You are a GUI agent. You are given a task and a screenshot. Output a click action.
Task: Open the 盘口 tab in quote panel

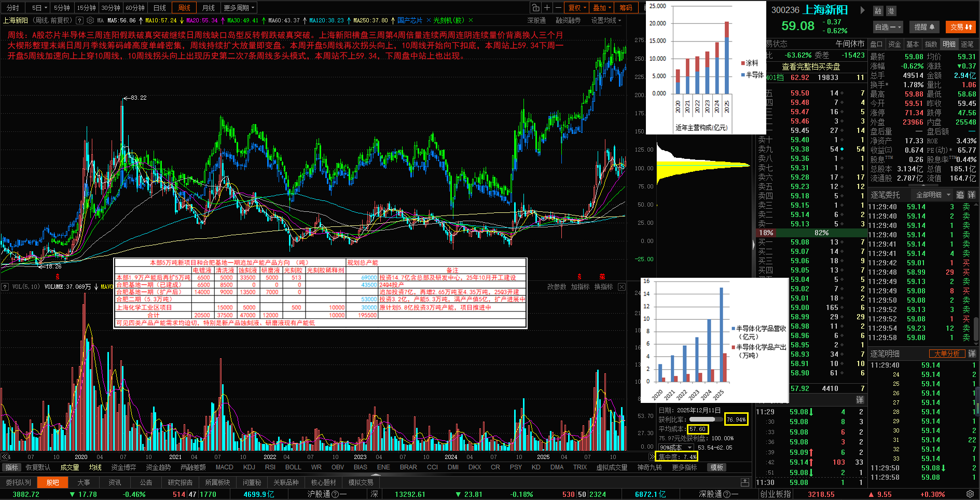pos(877,44)
